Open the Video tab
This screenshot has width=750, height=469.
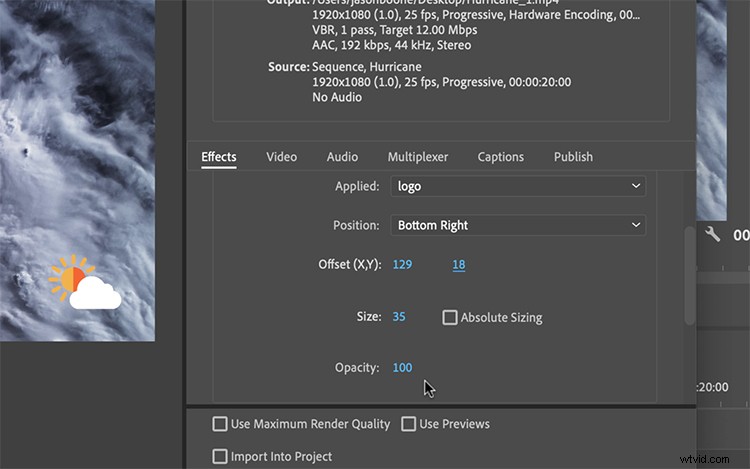281,157
